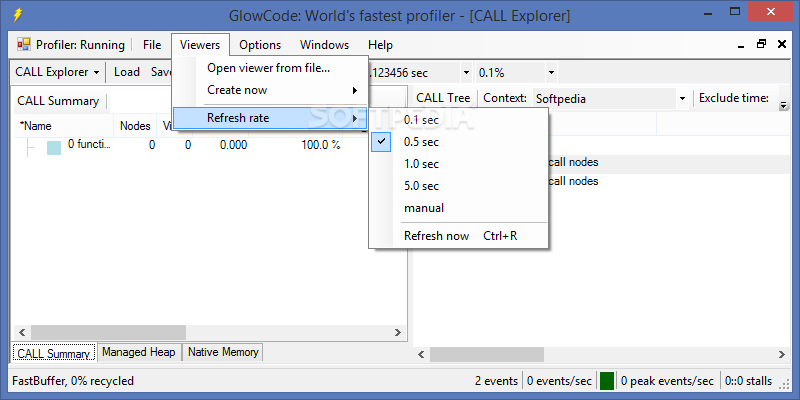Screen dimensions: 800x400
Task: Click the CALL Tree label
Action: [443, 98]
